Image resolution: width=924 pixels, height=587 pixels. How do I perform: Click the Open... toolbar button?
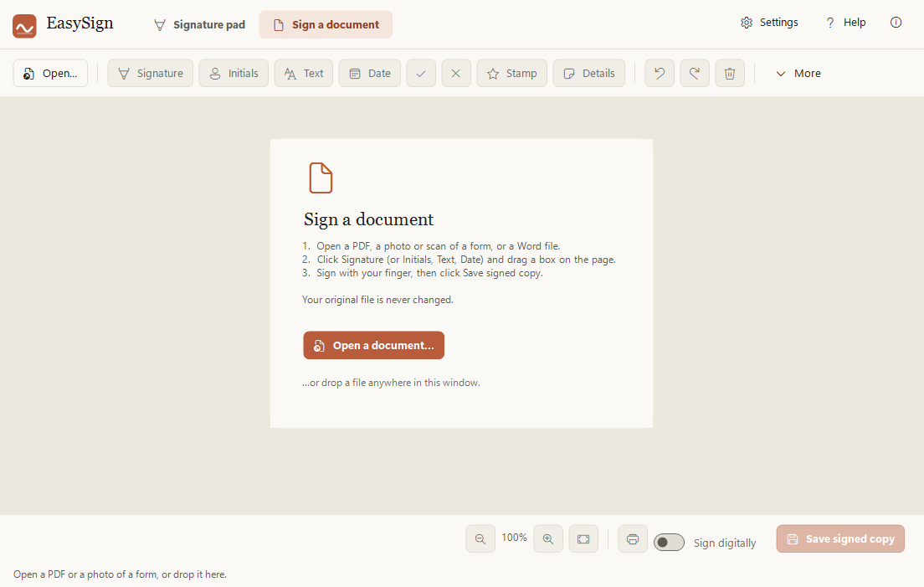pos(51,73)
